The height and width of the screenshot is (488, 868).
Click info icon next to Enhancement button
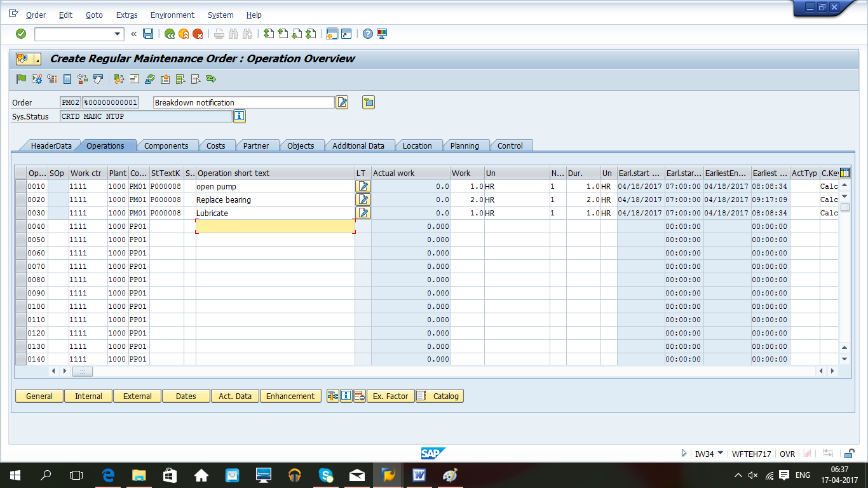click(346, 396)
